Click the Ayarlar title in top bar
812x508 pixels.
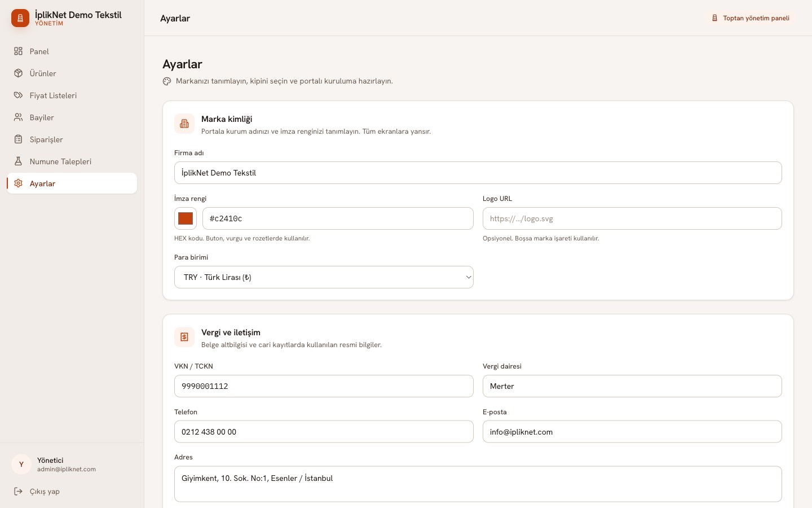[x=175, y=18]
